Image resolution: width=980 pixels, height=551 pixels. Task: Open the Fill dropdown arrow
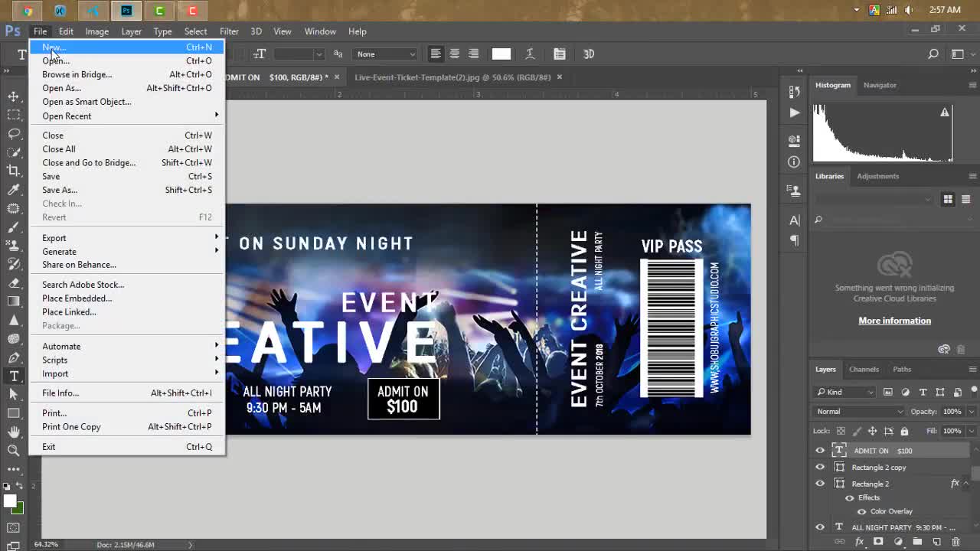(x=971, y=431)
